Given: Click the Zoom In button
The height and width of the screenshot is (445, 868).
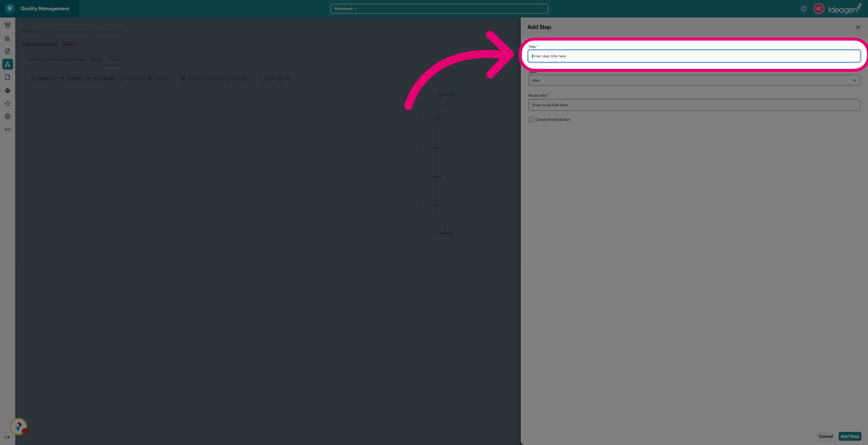Looking at the screenshot, I should point(71,78).
